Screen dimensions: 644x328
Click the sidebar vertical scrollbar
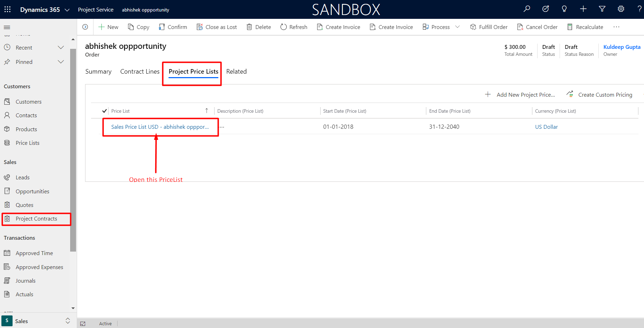click(73, 150)
